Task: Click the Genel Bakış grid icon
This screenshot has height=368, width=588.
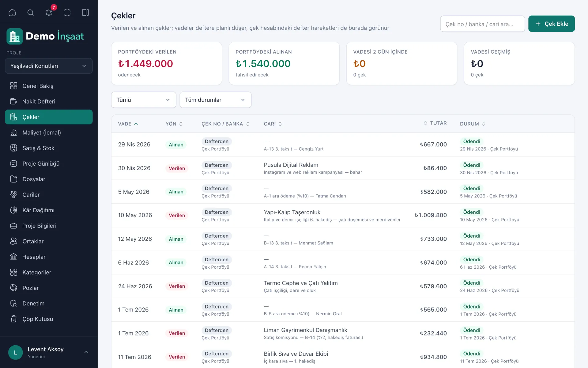Action: pyautogui.click(x=13, y=86)
